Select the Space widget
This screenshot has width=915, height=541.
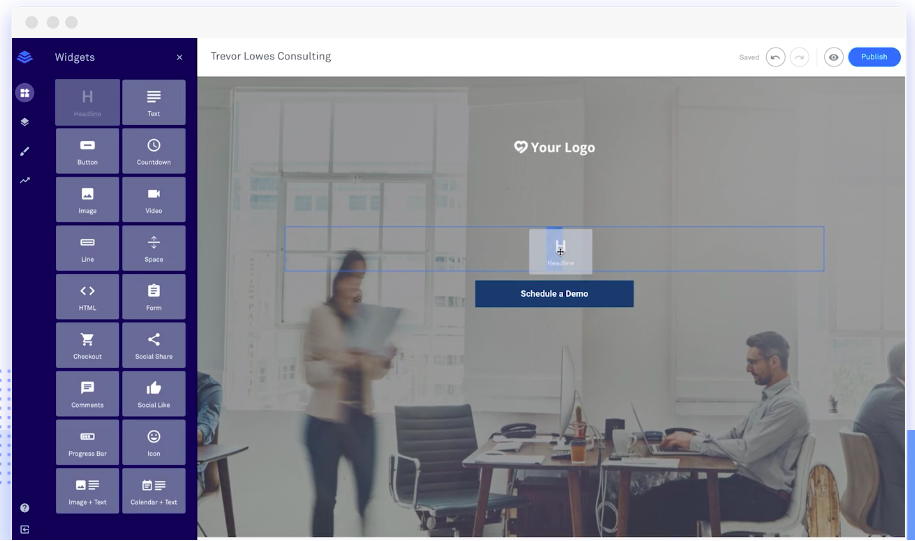click(154, 248)
